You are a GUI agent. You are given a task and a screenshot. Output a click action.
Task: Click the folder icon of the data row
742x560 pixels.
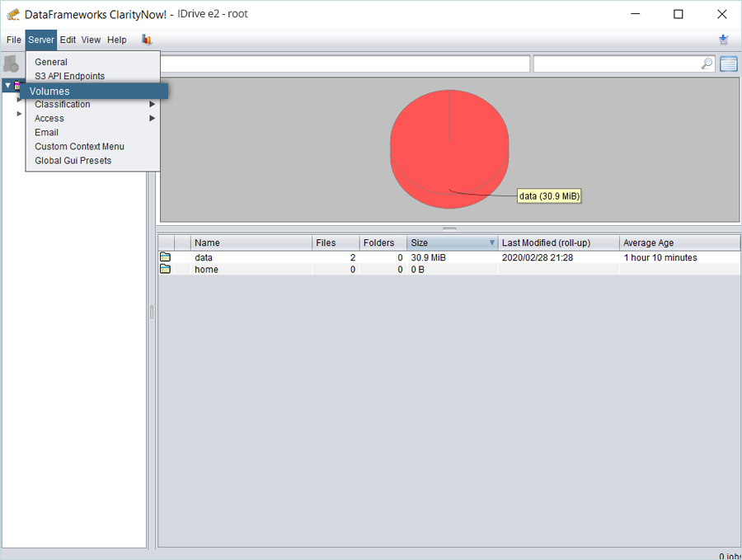165,257
